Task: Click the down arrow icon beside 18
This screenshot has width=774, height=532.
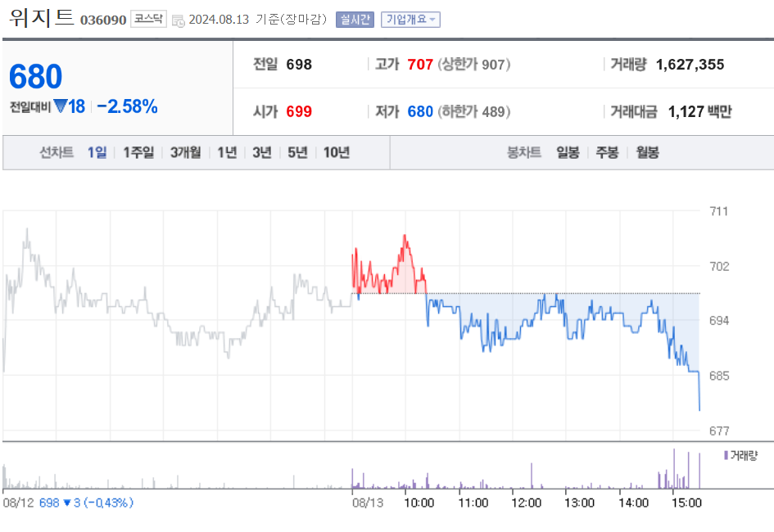Action: tap(61, 106)
